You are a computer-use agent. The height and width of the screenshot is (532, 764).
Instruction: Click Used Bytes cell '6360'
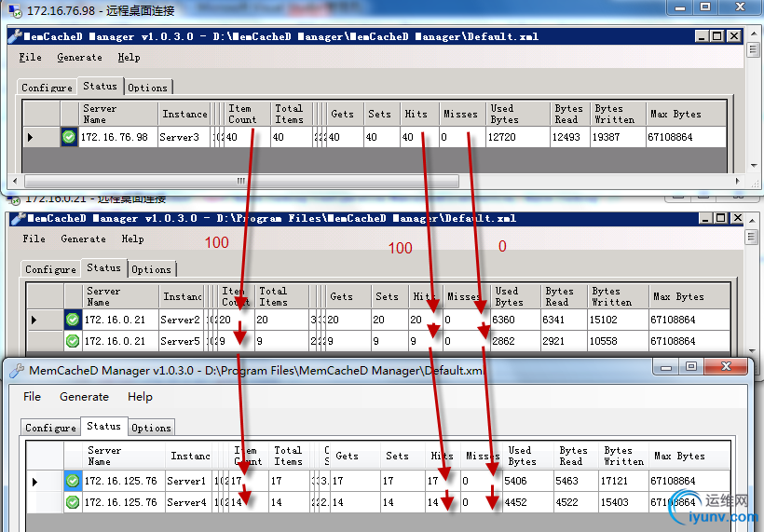515,320
